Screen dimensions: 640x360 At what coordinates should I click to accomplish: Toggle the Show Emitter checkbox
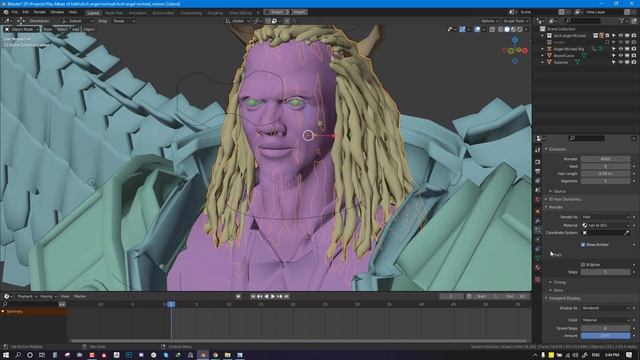[x=583, y=244]
